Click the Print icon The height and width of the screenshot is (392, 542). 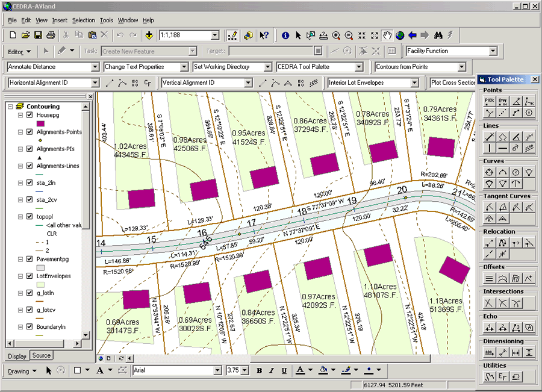pos(51,36)
